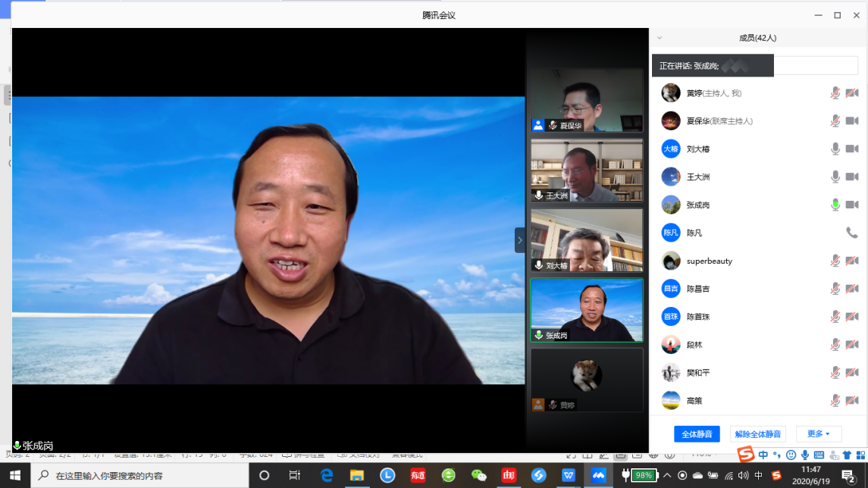Screen dimensions: 868x488
Task: Select 樊和平 in the member list
Action: [x=697, y=373]
